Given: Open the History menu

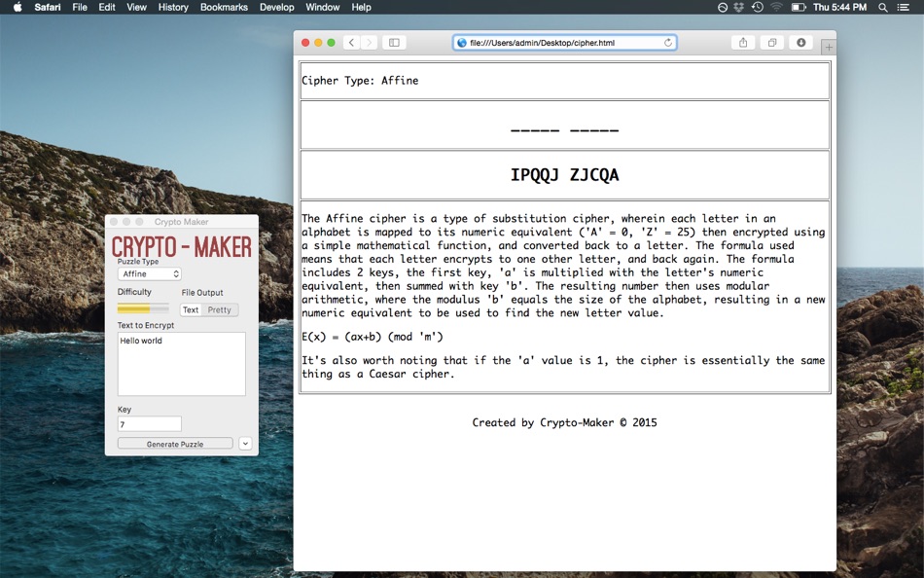Looking at the screenshot, I should [173, 7].
